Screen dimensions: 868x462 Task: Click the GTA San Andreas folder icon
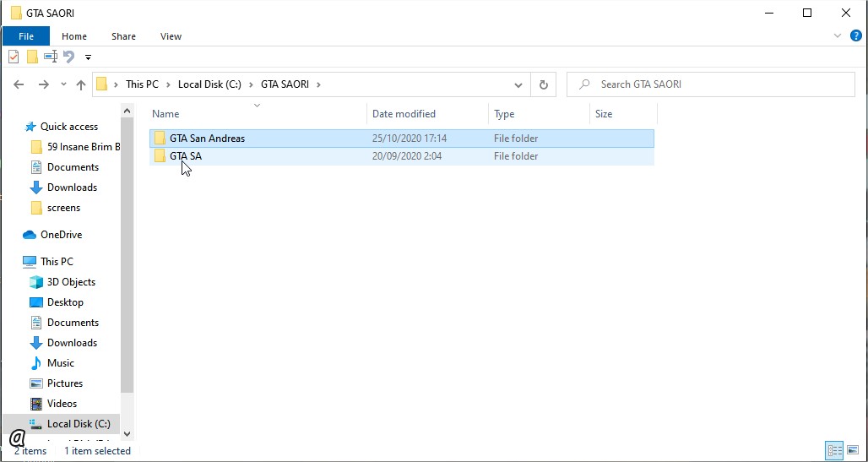click(x=160, y=139)
